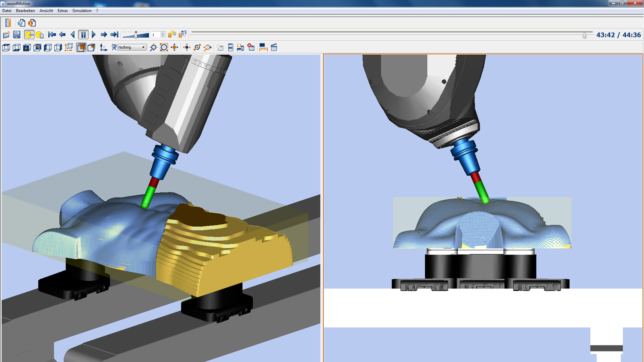Open the camera target 'Nothing' dropdown
Image resolution: width=644 pixels, height=362 pixels.
132,47
